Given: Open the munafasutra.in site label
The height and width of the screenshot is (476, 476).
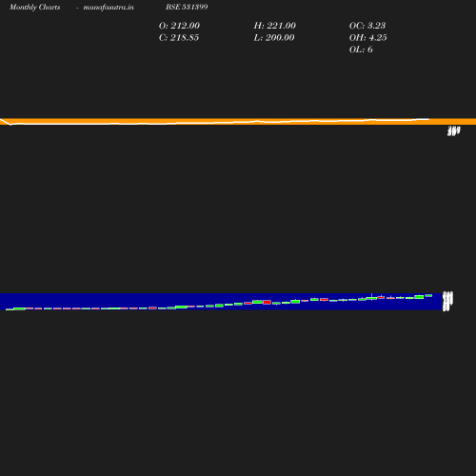Looking at the screenshot, I should tap(109, 7).
